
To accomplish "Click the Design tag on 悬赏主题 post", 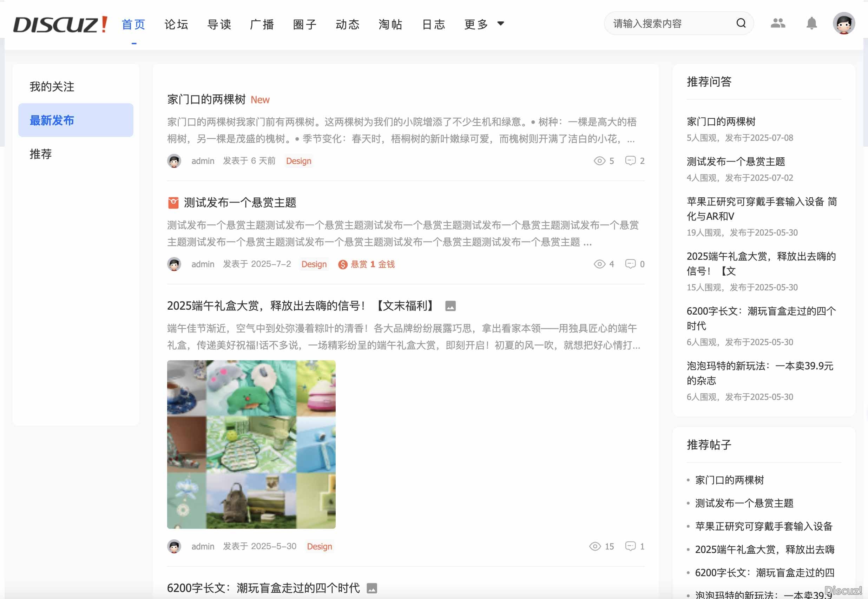I will tap(314, 264).
